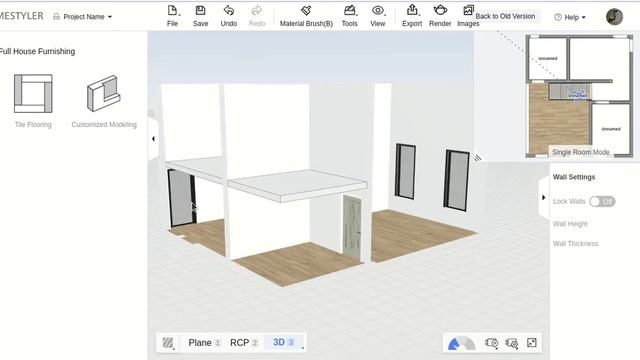Collapse the left catalog panel arrow
The image size is (640, 360).
153,139
